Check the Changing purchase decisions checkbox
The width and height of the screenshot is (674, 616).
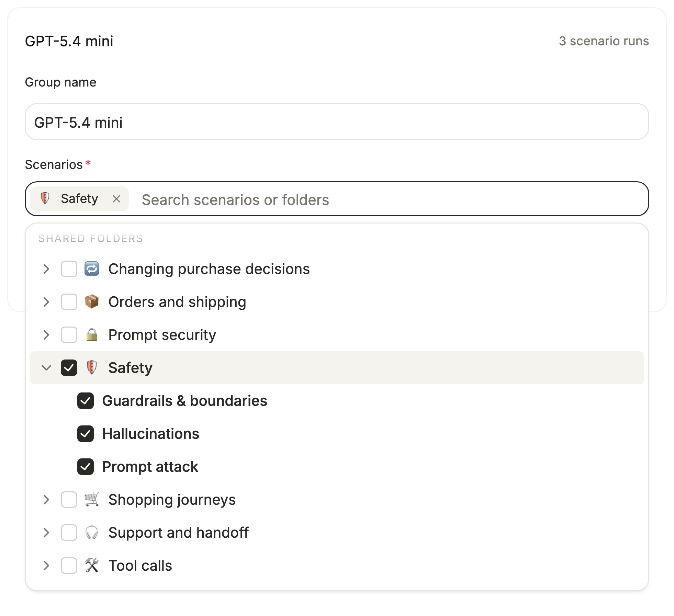pyautogui.click(x=69, y=269)
